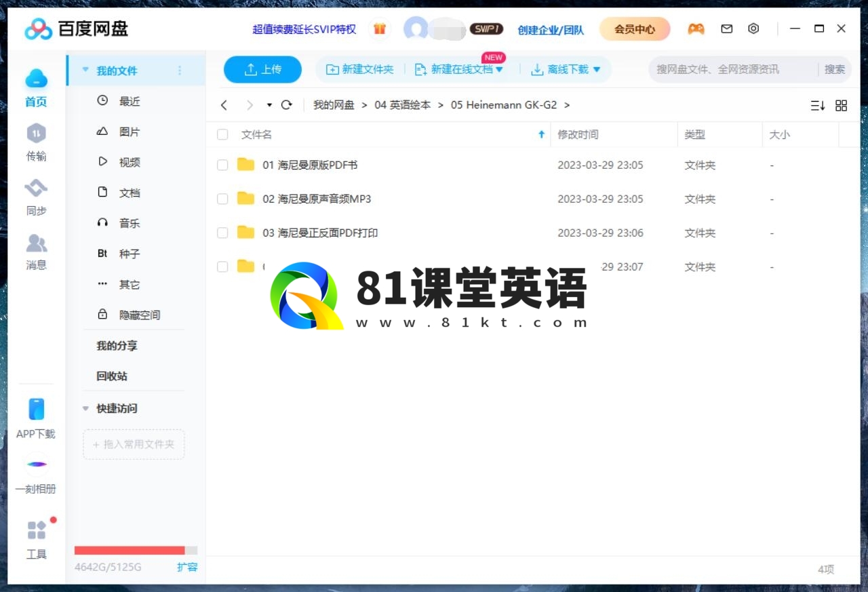Click the Baidu Netdisk logo

pyautogui.click(x=77, y=29)
